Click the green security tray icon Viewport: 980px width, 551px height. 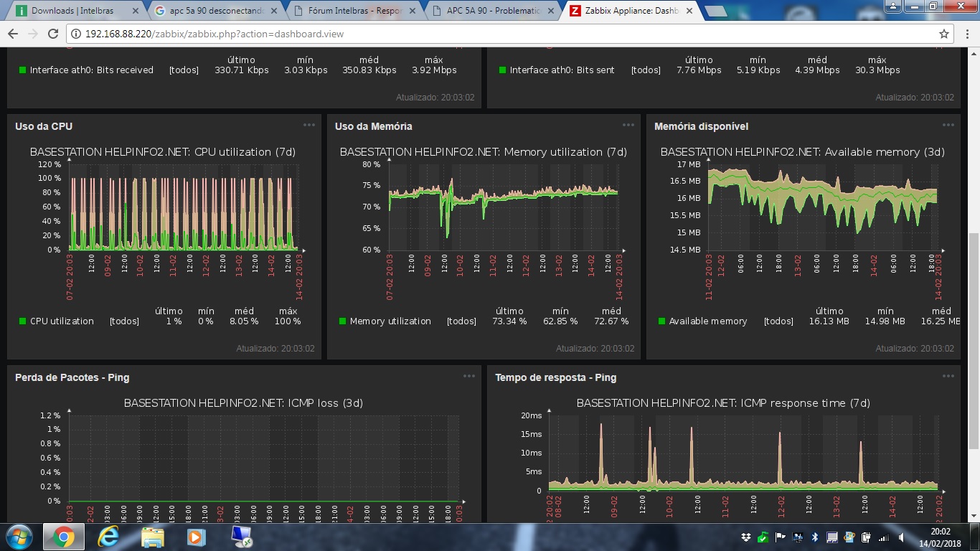coord(763,537)
